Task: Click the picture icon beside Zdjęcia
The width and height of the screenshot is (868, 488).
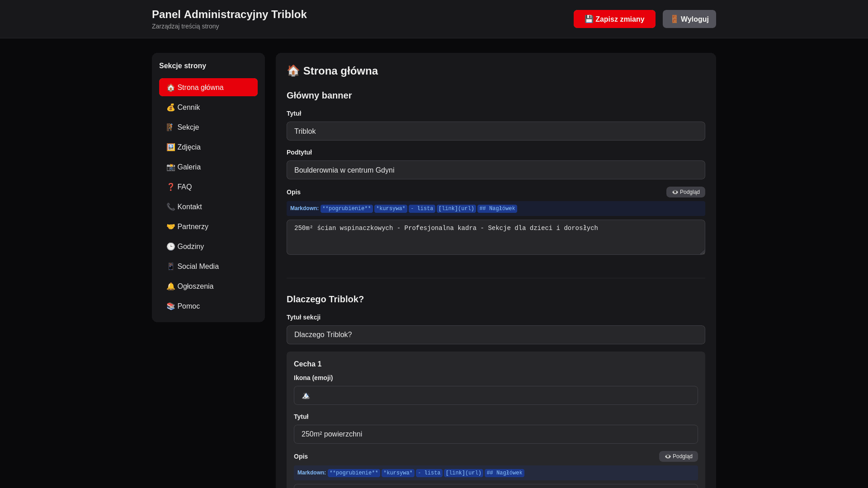Action: click(x=171, y=147)
